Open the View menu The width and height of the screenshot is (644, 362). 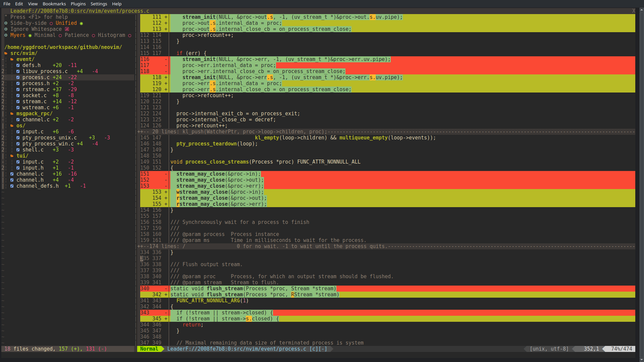tap(33, 4)
